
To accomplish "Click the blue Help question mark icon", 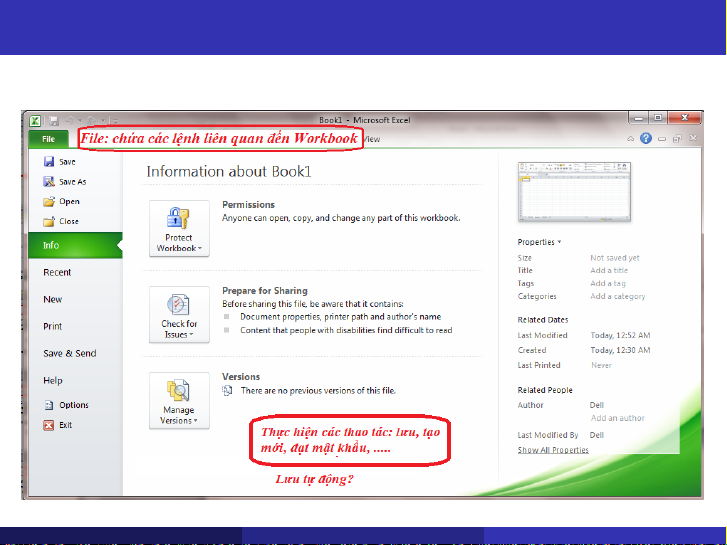I will (646, 138).
